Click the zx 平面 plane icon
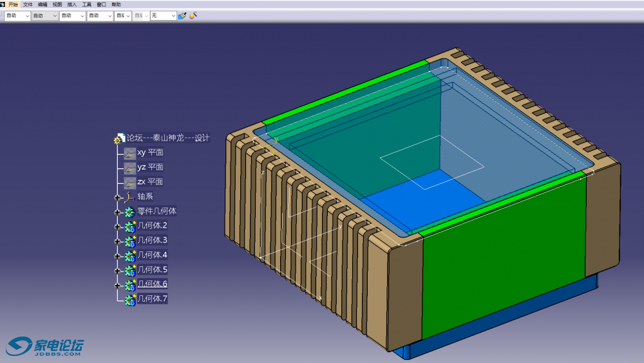The height and width of the screenshot is (363, 644). point(130,182)
